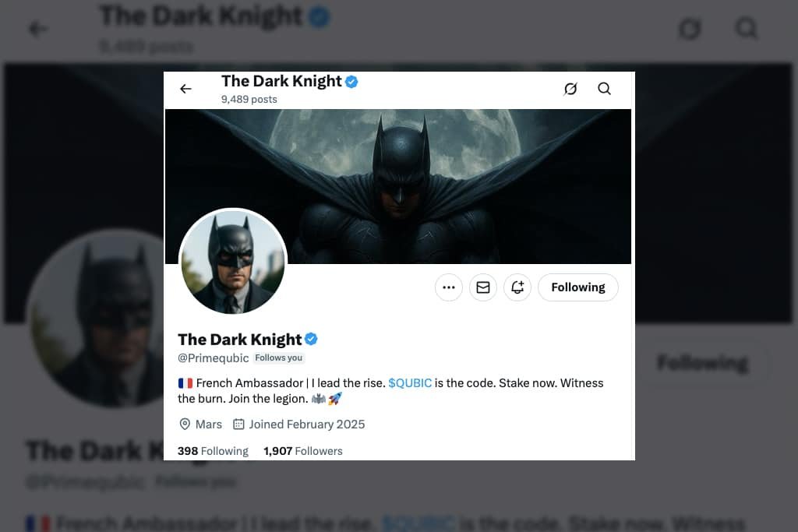The height and width of the screenshot is (532, 798).
Task: Click the location pin icon beside Mars
Action: click(185, 425)
